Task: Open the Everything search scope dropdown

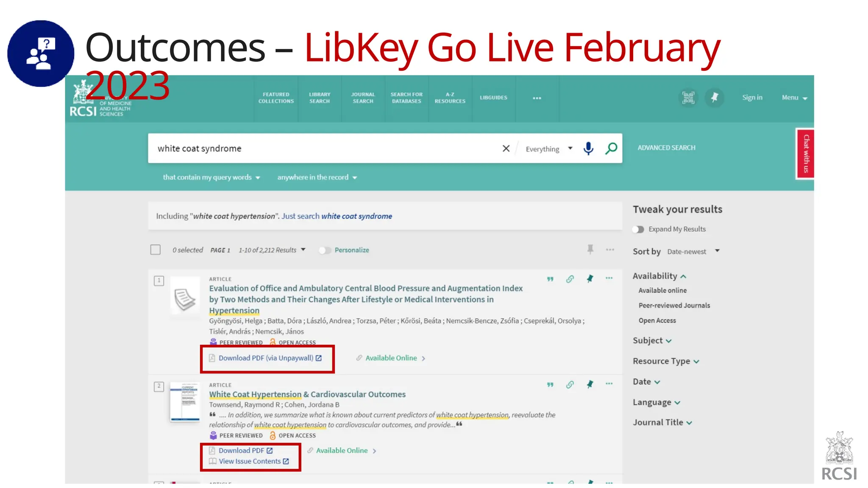Action: point(549,149)
